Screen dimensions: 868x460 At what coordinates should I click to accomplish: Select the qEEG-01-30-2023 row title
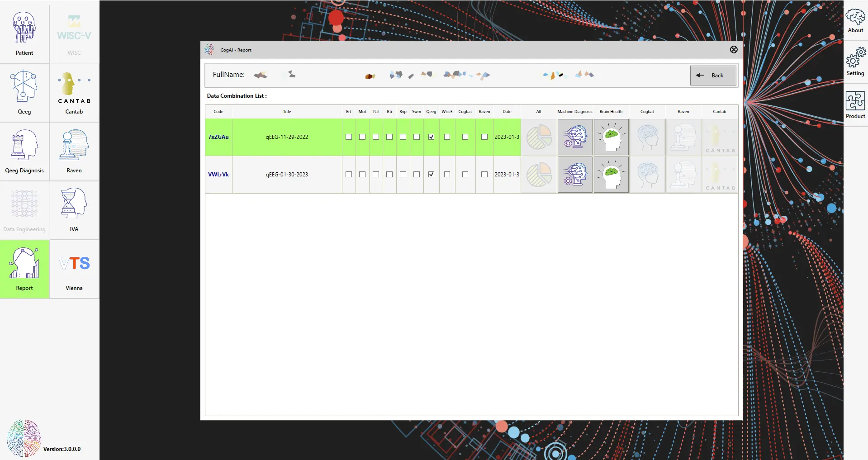(287, 175)
